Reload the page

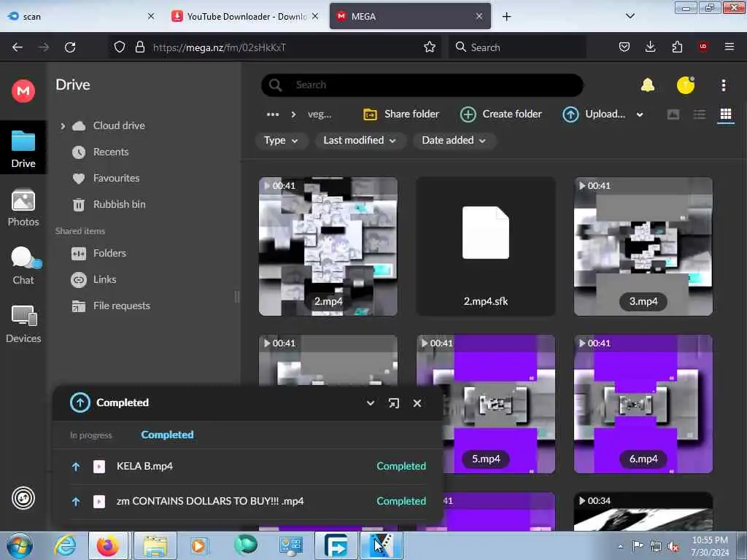pyautogui.click(x=70, y=47)
